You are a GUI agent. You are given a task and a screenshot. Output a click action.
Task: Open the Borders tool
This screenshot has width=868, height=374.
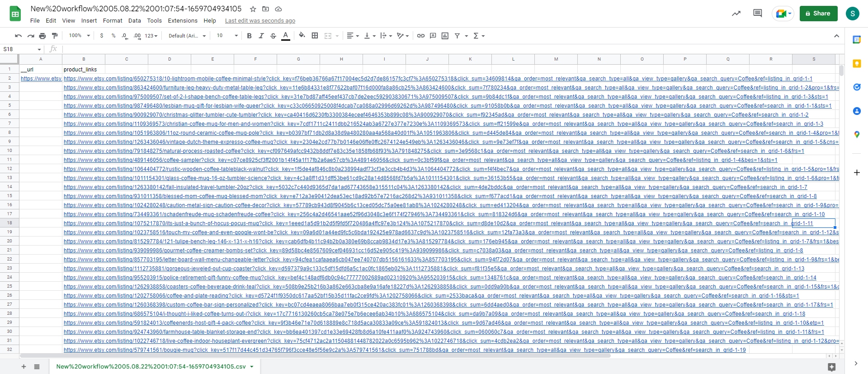pos(315,36)
